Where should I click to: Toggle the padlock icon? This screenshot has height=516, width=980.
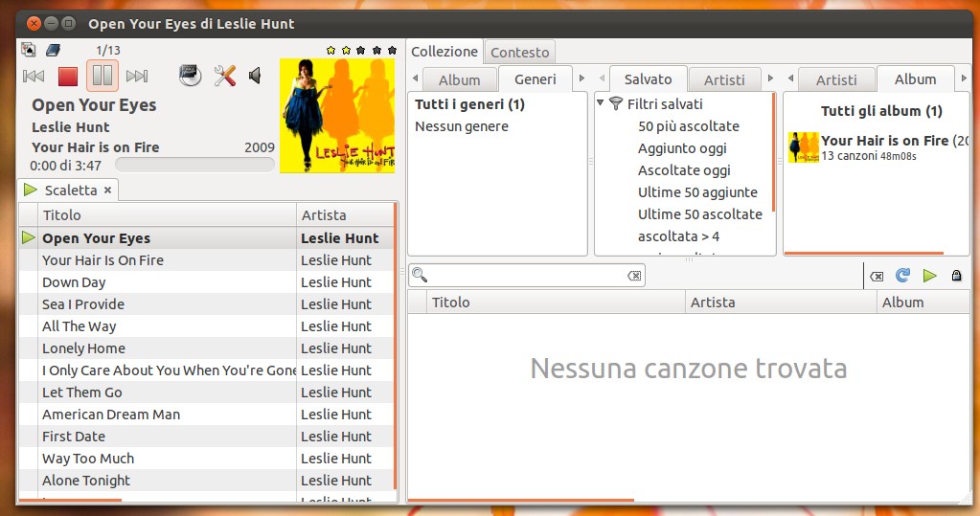[956, 275]
